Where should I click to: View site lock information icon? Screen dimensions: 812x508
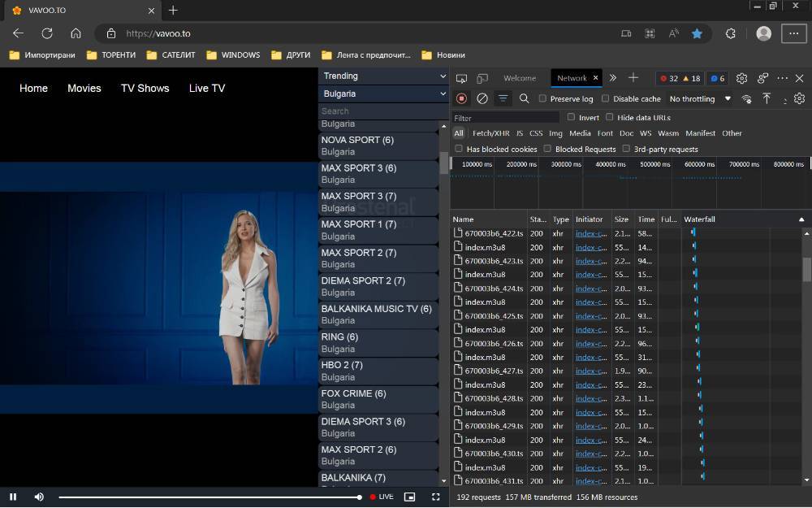[110, 33]
